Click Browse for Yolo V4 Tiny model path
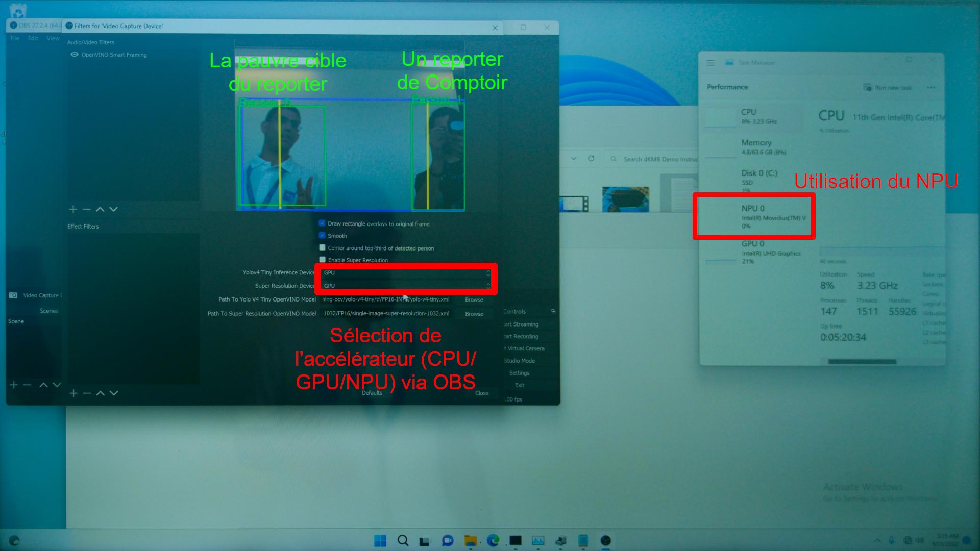Screen dimensions: 980x551 (474, 300)
